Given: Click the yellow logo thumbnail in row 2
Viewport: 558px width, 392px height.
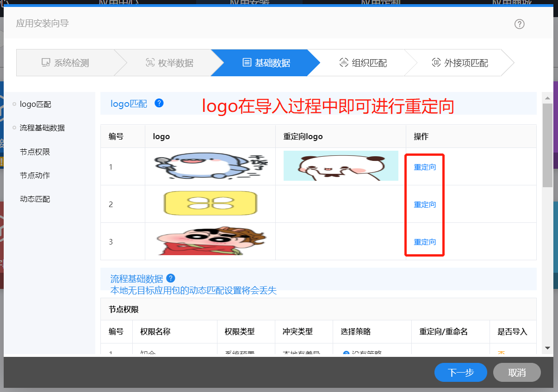Looking at the screenshot, I should [211, 203].
